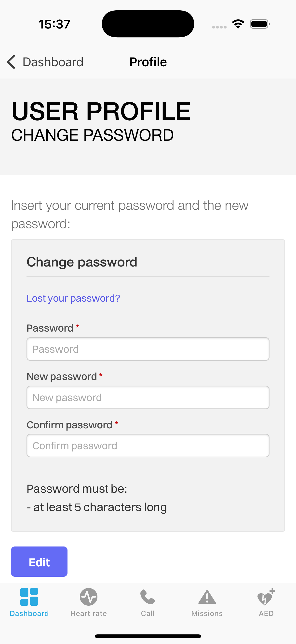The image size is (296, 644).
Task: Tap the status bar clock
Action: coord(54,24)
